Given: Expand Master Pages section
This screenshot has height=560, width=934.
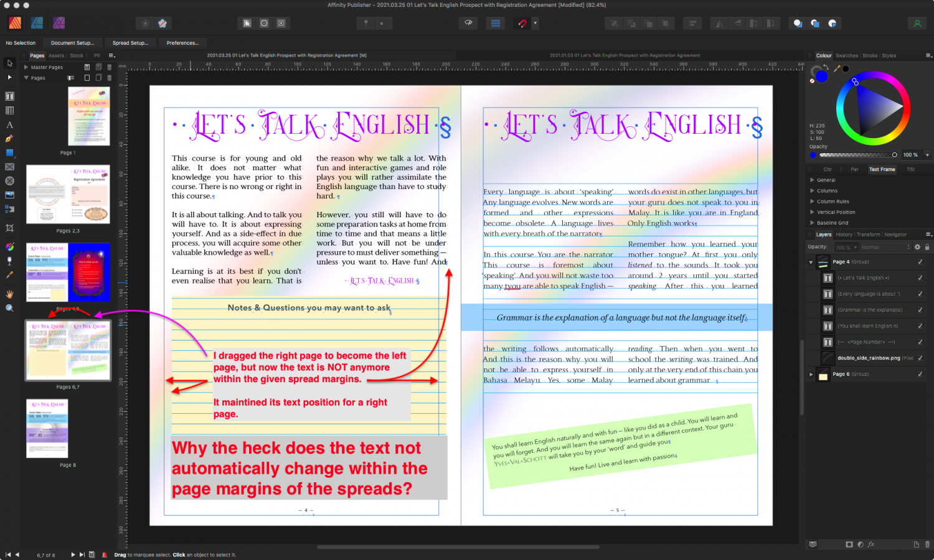Looking at the screenshot, I should [26, 67].
